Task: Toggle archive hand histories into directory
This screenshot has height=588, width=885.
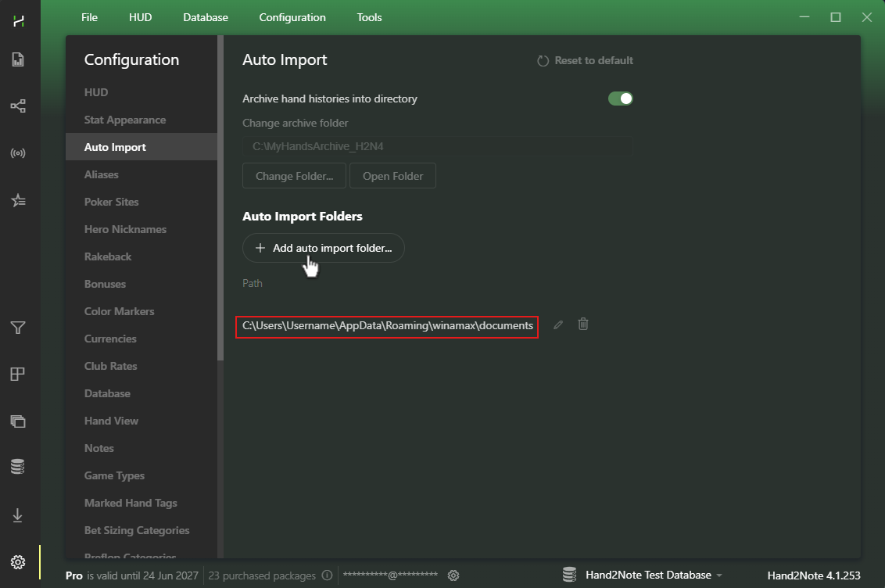Action: 620,99
